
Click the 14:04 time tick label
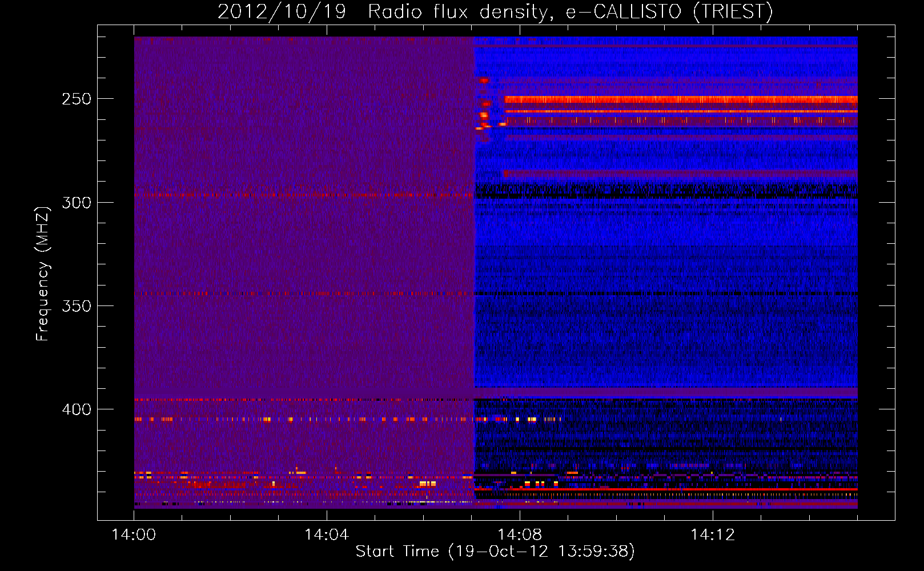coord(327,535)
